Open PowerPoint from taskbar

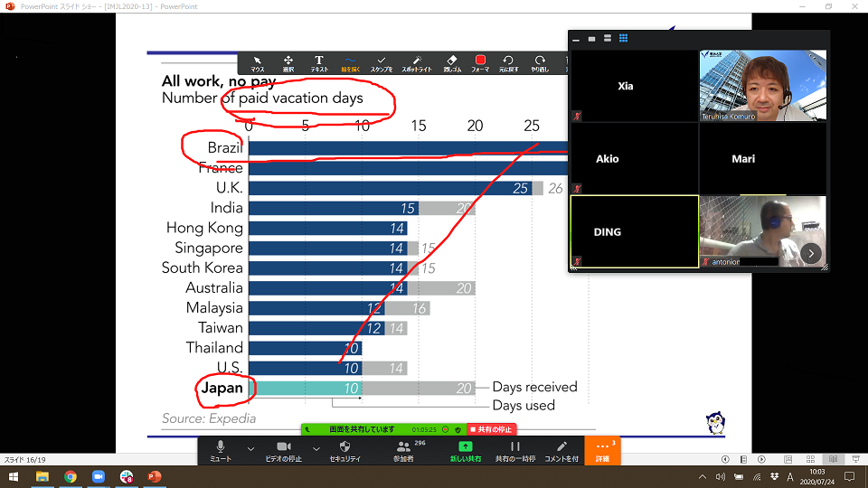pyautogui.click(x=155, y=476)
